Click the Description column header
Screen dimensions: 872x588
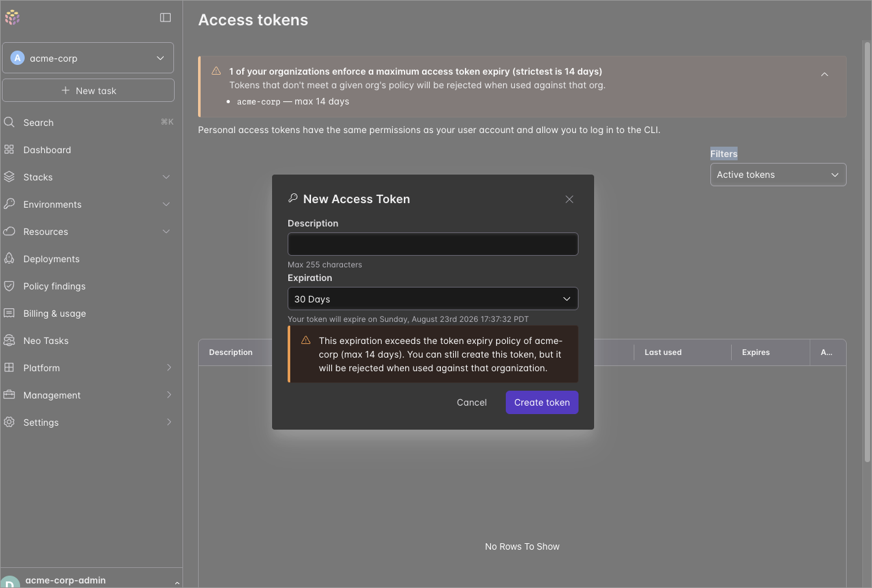(230, 352)
